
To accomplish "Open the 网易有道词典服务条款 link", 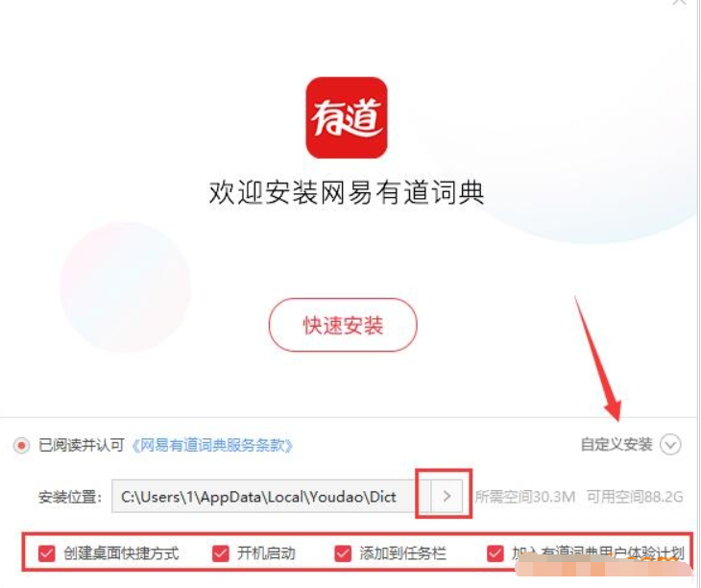I will tap(212, 446).
